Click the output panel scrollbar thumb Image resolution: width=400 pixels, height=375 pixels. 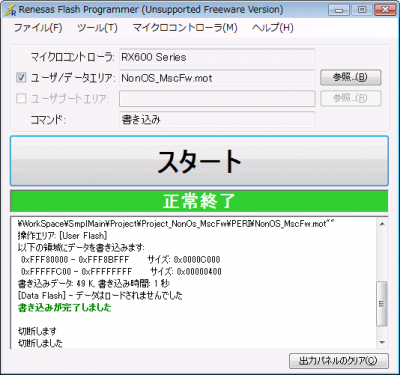click(382, 304)
